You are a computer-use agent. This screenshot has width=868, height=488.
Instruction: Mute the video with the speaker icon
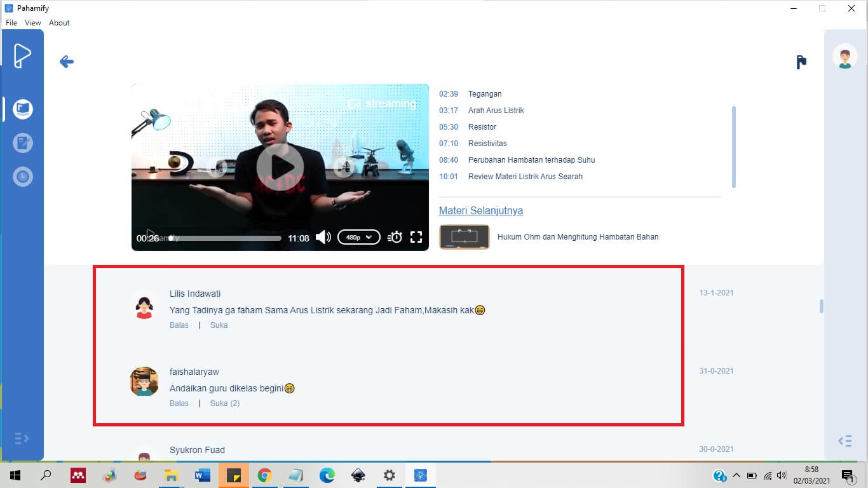point(323,238)
